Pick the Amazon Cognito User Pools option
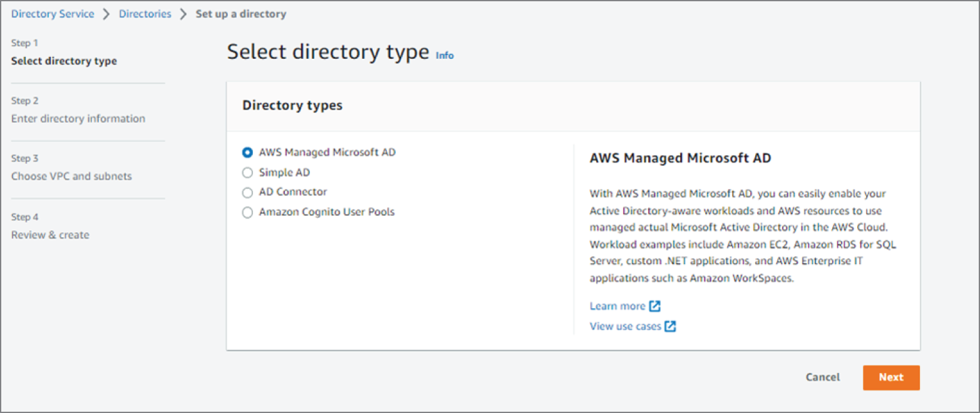Image resolution: width=980 pixels, height=413 pixels. point(247,212)
